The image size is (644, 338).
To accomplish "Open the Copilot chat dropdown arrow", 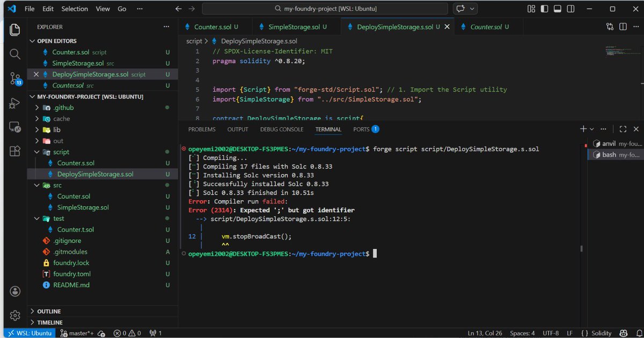I will coord(472,9).
